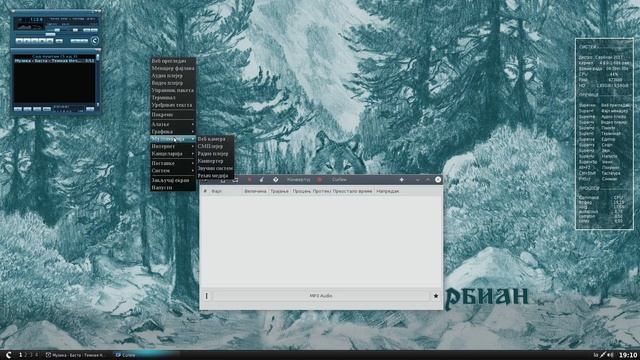Click playlist list options button

(90, 109)
